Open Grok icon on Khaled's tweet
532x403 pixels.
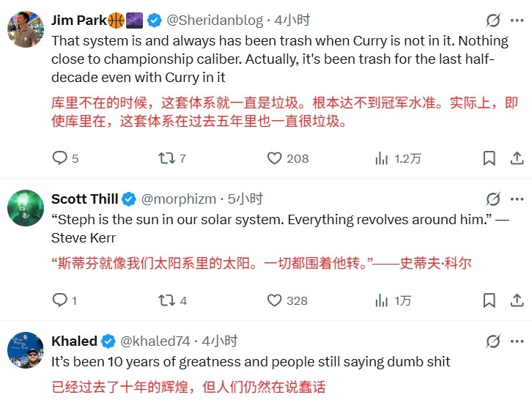pyautogui.click(x=494, y=341)
